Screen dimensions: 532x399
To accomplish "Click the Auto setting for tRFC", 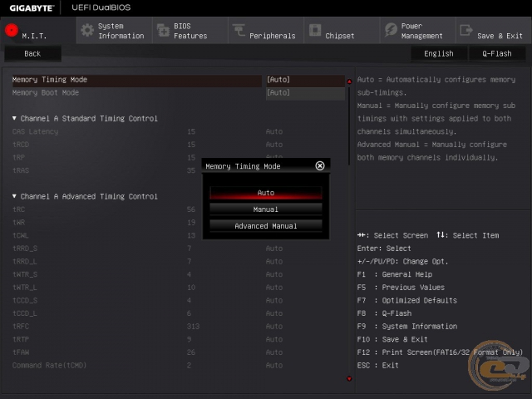I will [x=274, y=327].
